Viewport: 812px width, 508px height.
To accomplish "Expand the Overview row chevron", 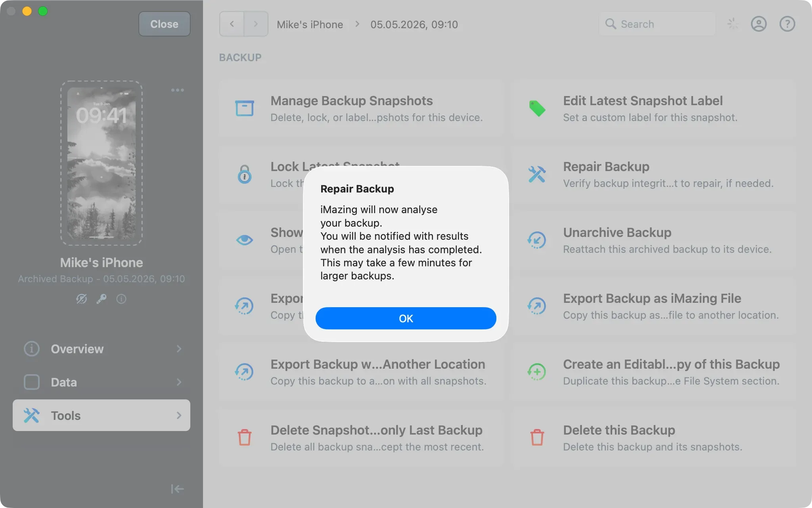I will tap(179, 349).
